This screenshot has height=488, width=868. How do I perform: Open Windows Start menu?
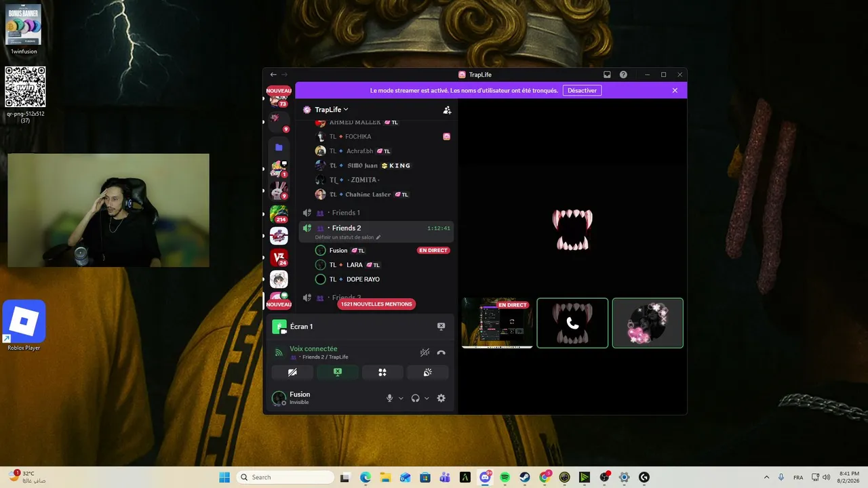[224, 477]
